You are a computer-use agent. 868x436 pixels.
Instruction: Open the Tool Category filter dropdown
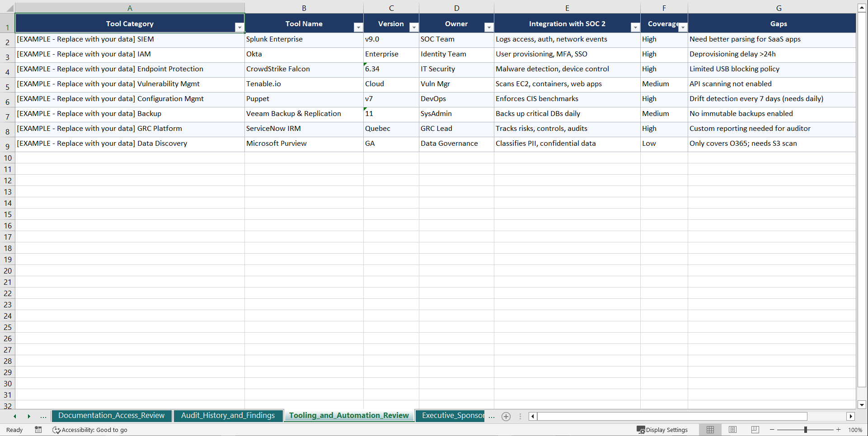[x=239, y=27]
